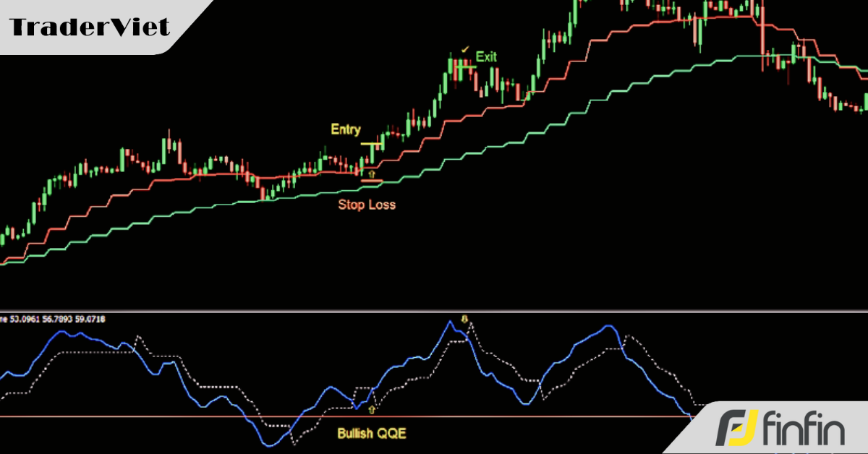Viewport: 868px width, 454px height.
Task: Click the yellow up arrow below Entry
Action: click(x=372, y=174)
